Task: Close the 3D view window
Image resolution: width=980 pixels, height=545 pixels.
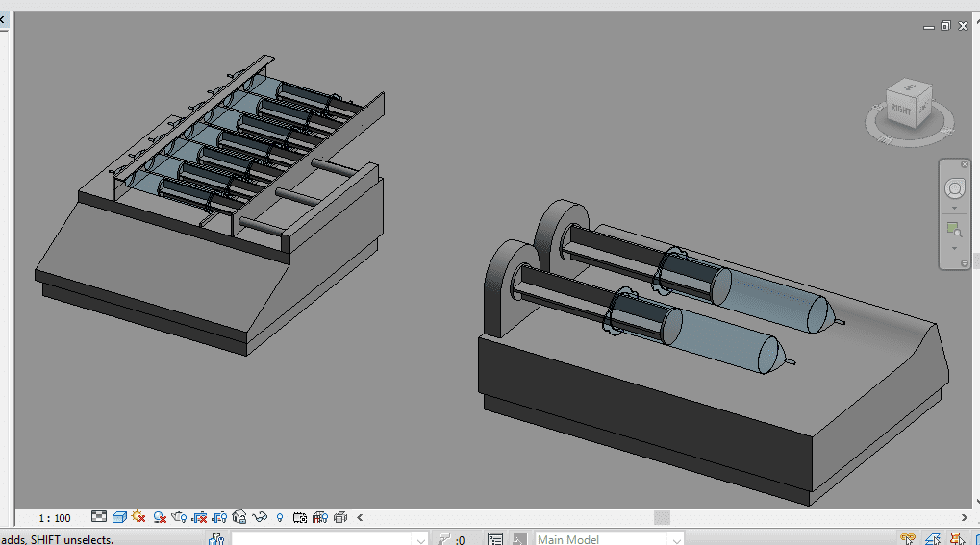Action: (963, 26)
